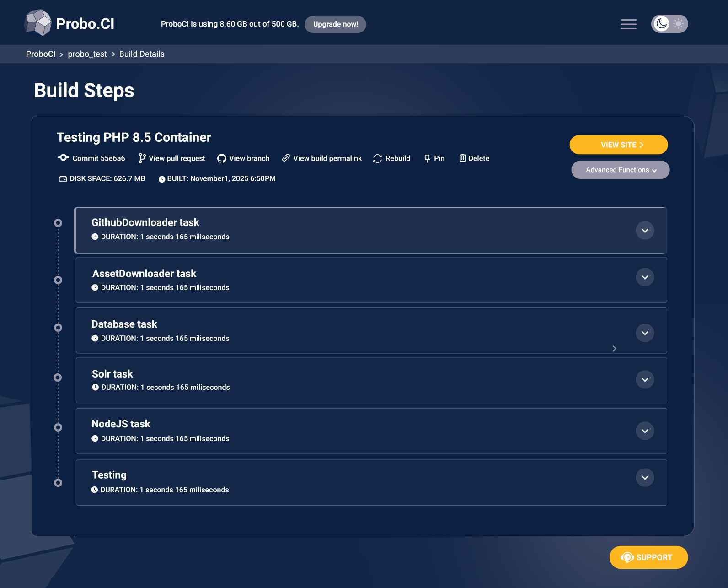Viewport: 728px width, 588px height.
Task: Open the View branch link
Action: 249,158
